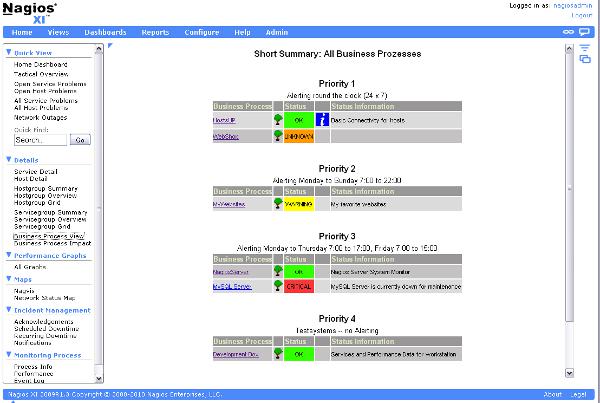600x403 pixels.
Task: Open the Home menu
Action: [x=22, y=32]
